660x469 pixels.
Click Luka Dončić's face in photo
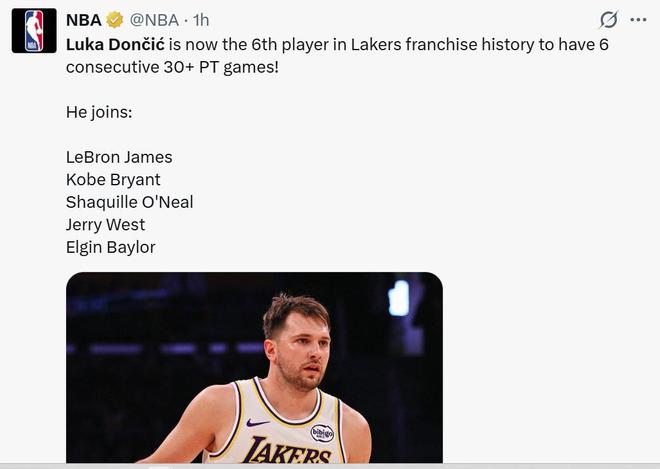pos(298,350)
